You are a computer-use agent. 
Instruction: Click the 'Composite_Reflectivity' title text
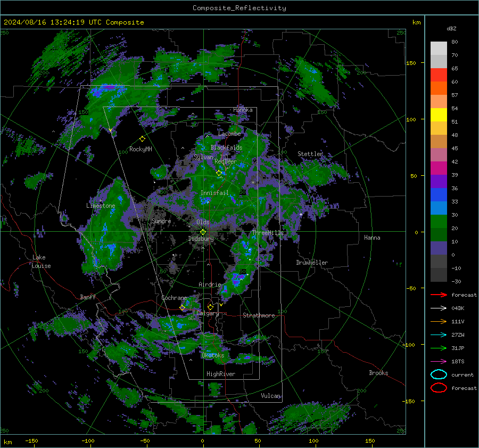pyautogui.click(x=240, y=8)
